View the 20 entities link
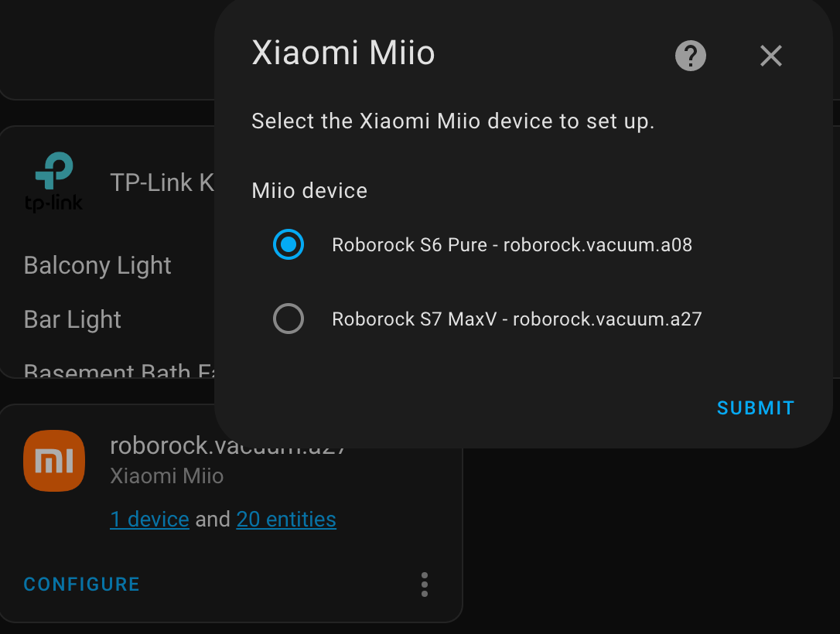The height and width of the screenshot is (634, 840). [286, 519]
